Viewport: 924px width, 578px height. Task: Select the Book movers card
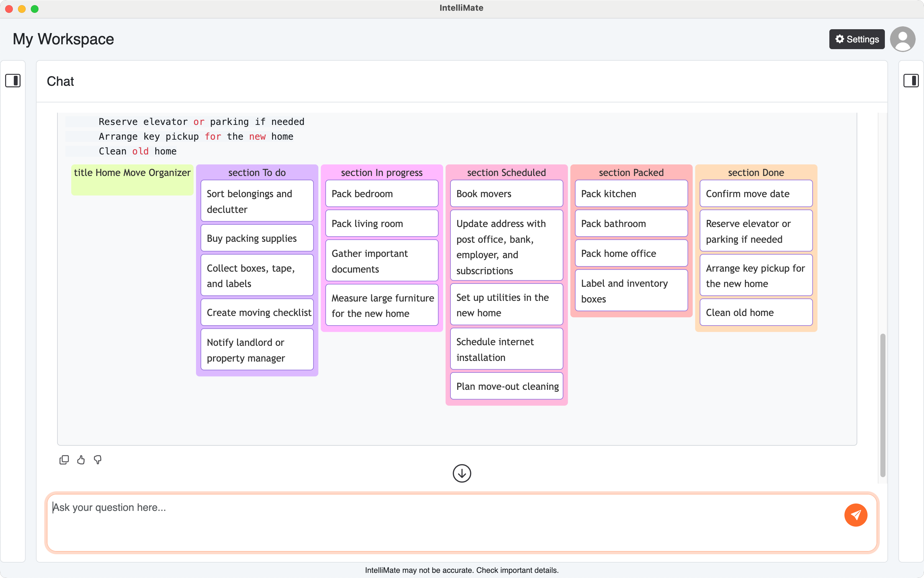click(x=507, y=193)
